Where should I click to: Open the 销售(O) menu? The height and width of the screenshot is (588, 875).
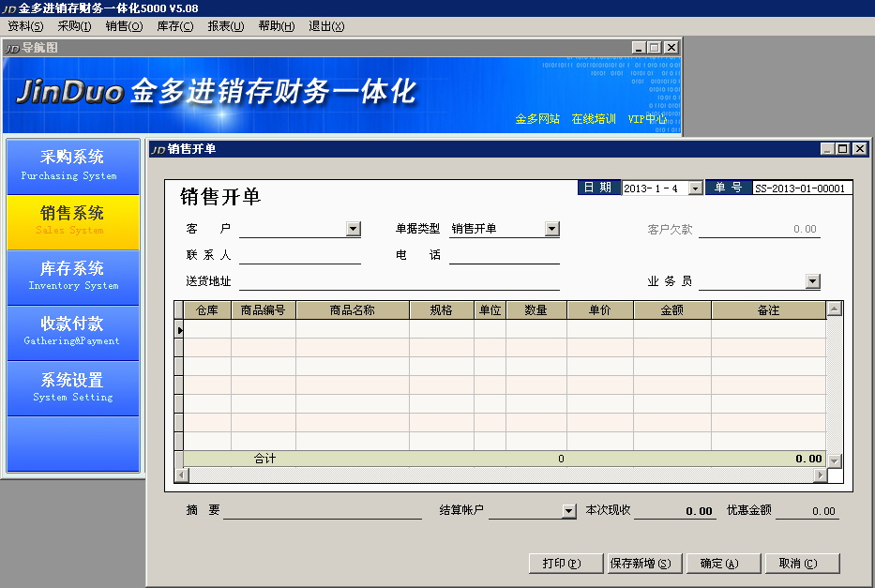click(124, 26)
